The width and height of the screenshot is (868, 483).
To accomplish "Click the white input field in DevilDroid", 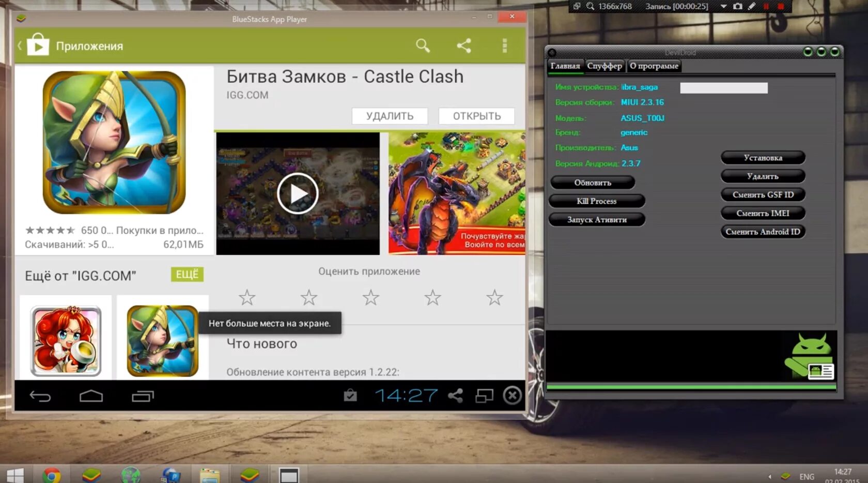I will tap(724, 88).
